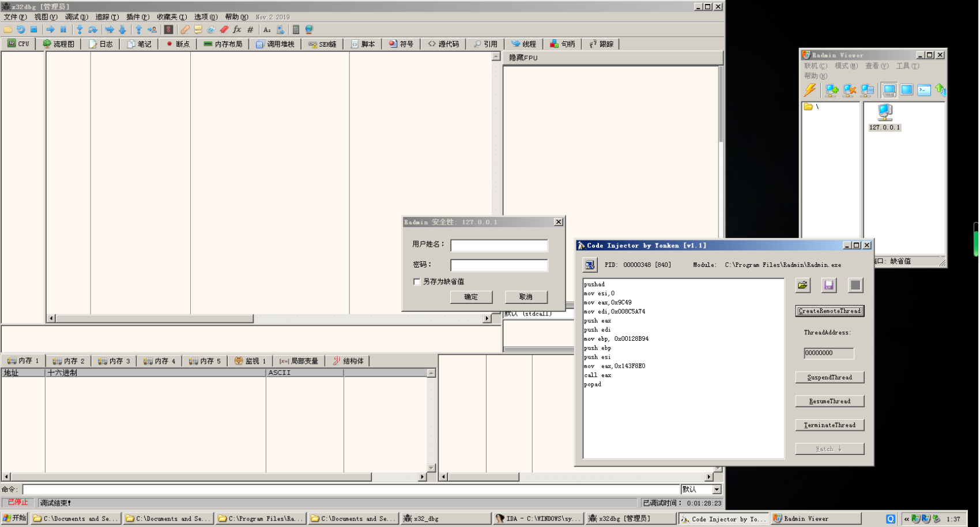Click the step over icon in x32dbg toolbar
This screenshot has height=527, width=980.
(x=93, y=29)
